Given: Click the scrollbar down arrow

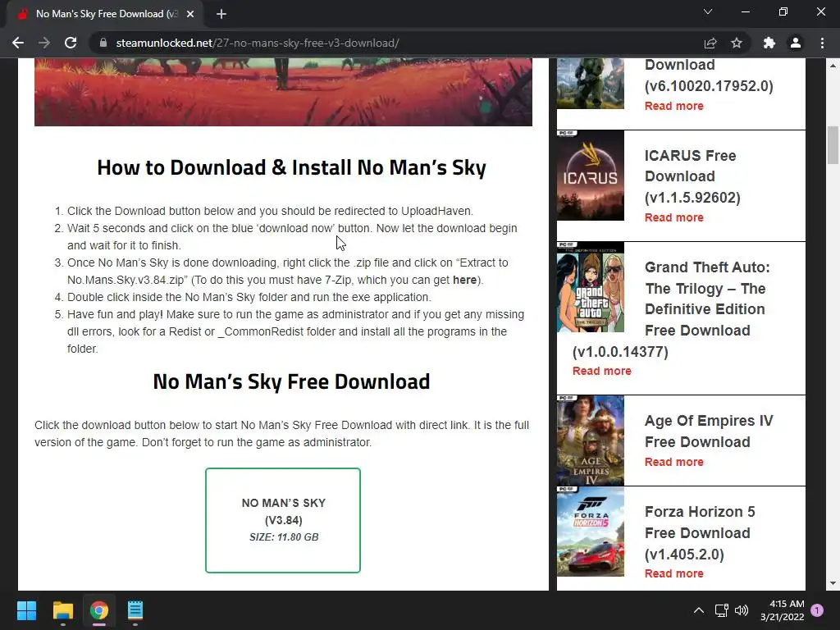Looking at the screenshot, I should click(x=833, y=583).
